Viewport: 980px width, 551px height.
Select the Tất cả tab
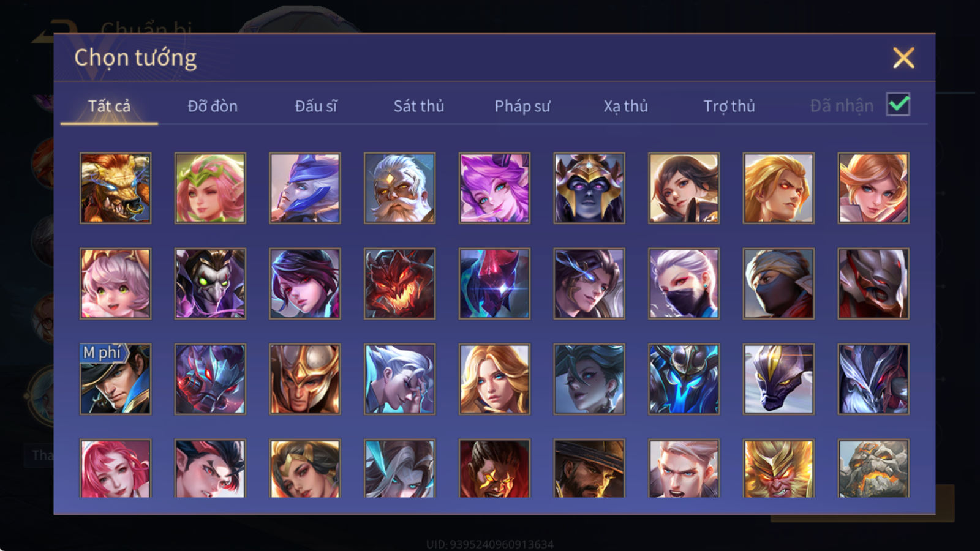(x=109, y=106)
